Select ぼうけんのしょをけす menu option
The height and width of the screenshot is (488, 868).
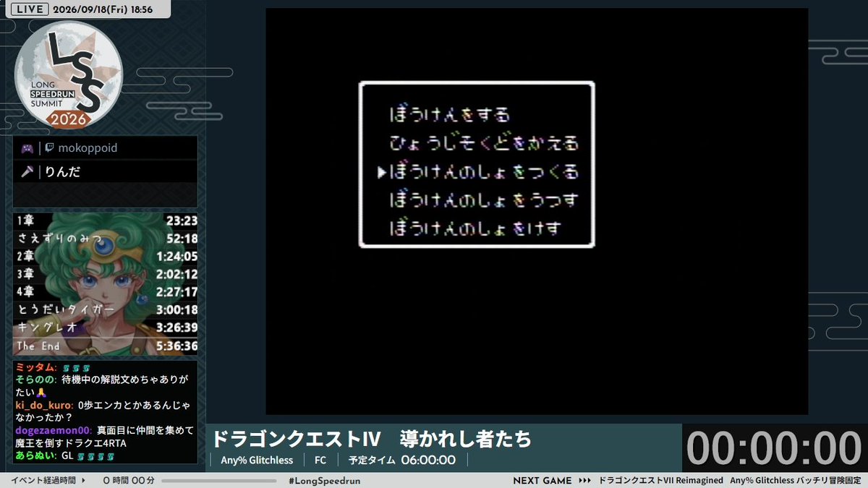click(476, 229)
